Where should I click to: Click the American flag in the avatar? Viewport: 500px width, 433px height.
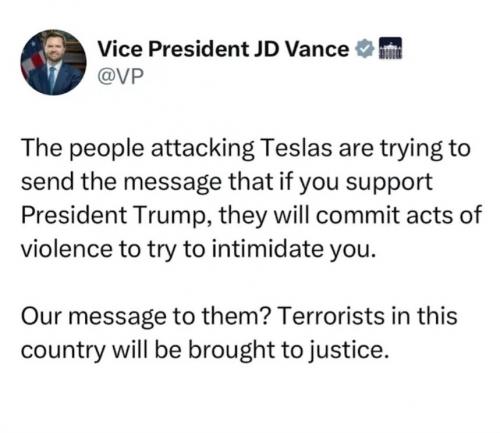coord(34,59)
